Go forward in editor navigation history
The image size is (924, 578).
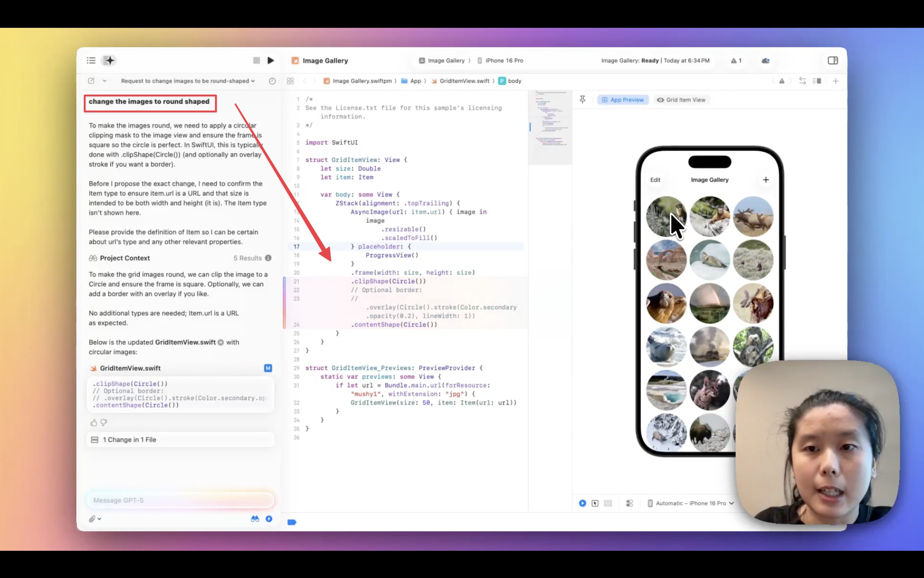tap(315, 81)
